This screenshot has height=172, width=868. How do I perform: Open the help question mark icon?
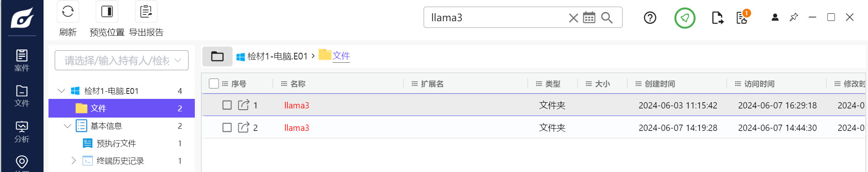coord(650,18)
